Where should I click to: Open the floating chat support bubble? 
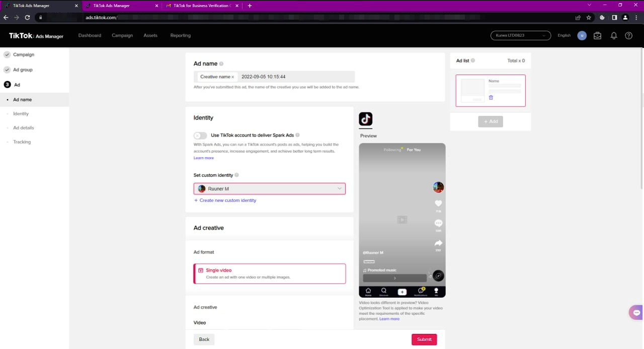tap(636, 312)
